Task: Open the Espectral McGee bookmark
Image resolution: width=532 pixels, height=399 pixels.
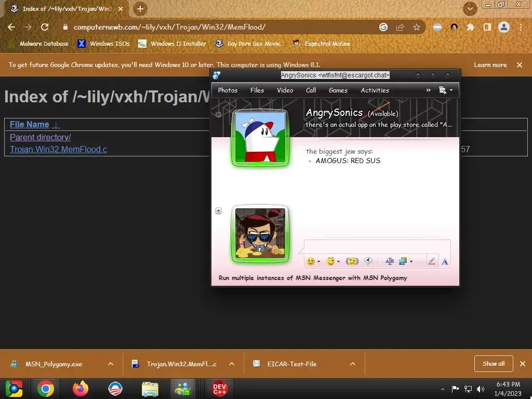Action: click(321, 44)
